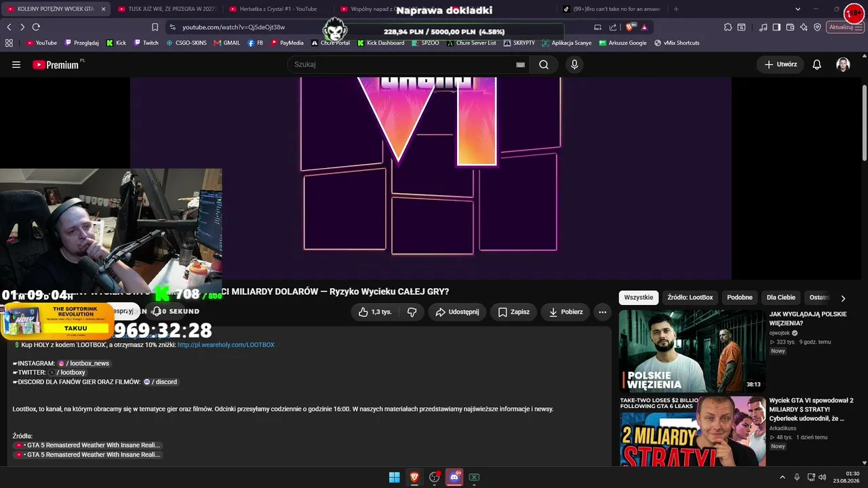Open the Brave VPN shield icon
This screenshot has height=488, width=868.
(x=817, y=27)
